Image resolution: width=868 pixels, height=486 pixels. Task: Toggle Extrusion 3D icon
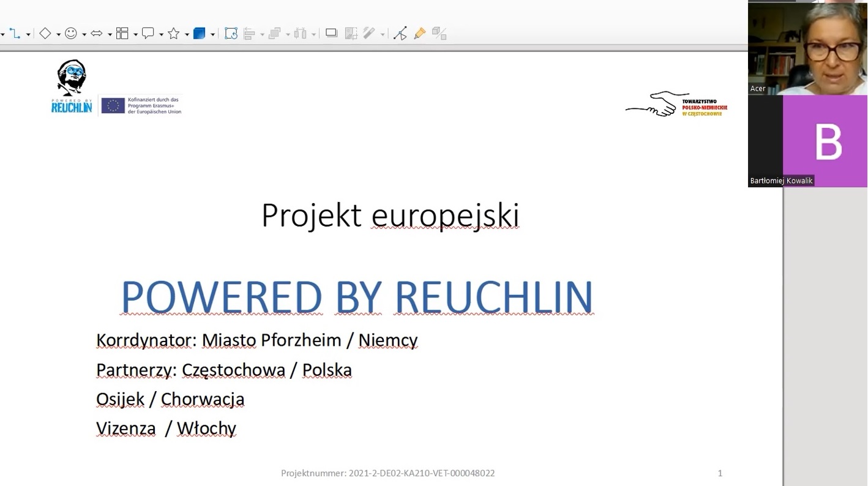[x=439, y=34]
